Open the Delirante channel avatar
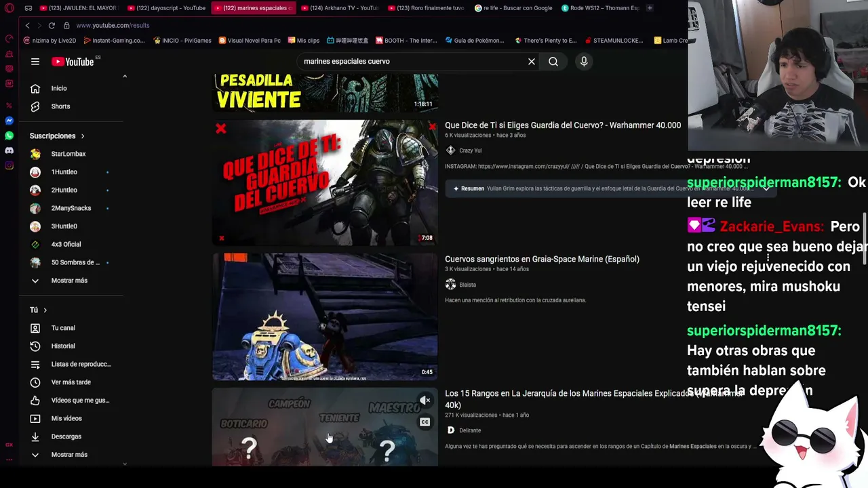 (x=450, y=430)
